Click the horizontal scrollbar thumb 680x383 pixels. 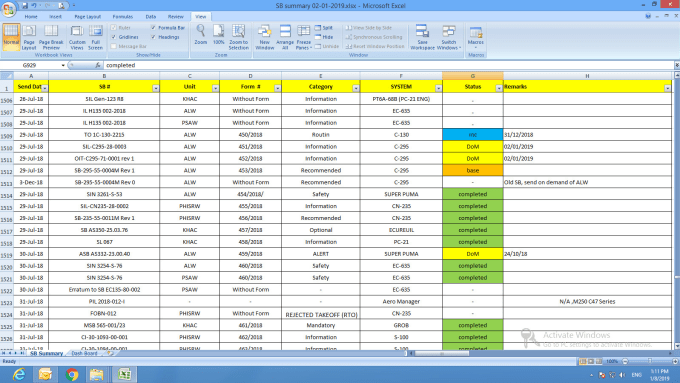(x=441, y=354)
